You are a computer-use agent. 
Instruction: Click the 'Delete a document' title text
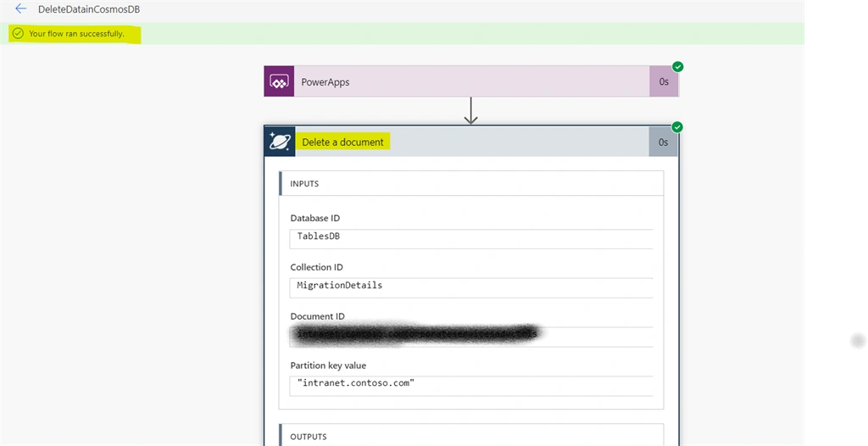tap(342, 142)
